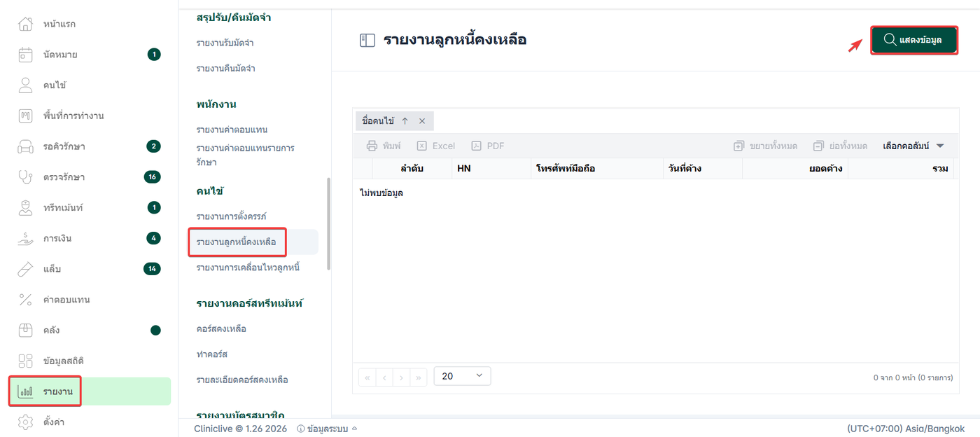
Task: Click the (UTC+07:00) Asia/Bangkok timezone text
Action: [x=906, y=429]
